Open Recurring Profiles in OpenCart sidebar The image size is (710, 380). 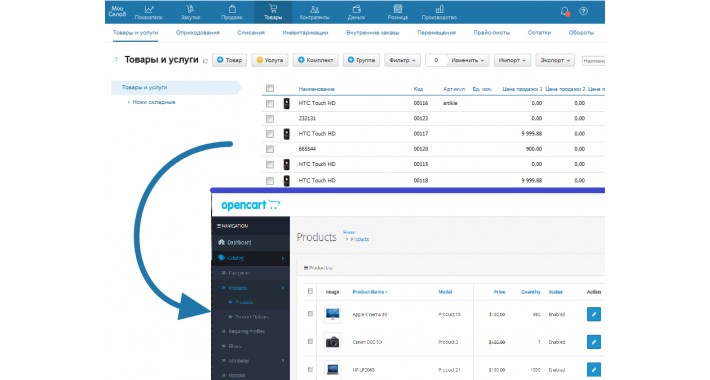point(251,332)
